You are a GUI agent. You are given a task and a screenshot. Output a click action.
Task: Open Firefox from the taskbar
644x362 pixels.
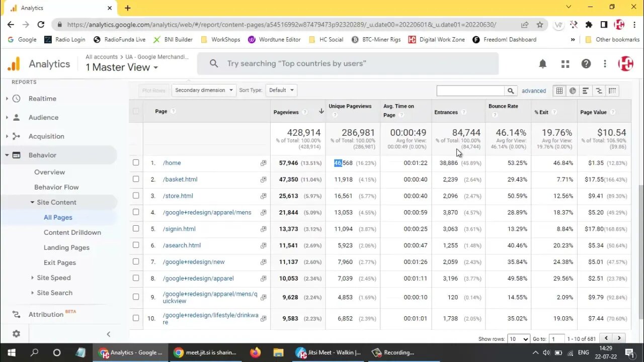tap(256, 352)
